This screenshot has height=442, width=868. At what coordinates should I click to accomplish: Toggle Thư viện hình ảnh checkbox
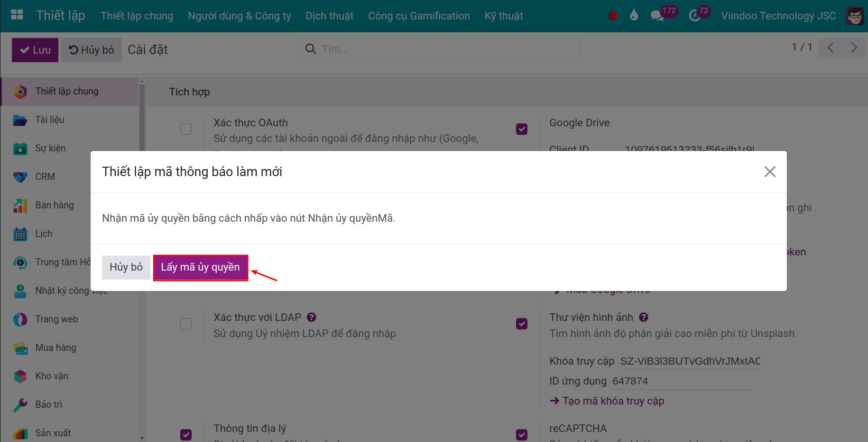click(x=522, y=324)
